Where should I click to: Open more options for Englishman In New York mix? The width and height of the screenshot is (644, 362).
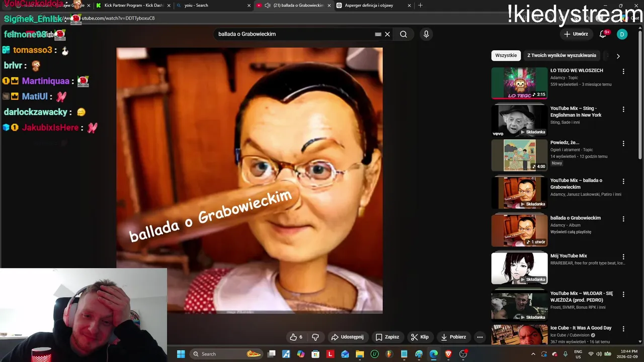[623, 109]
